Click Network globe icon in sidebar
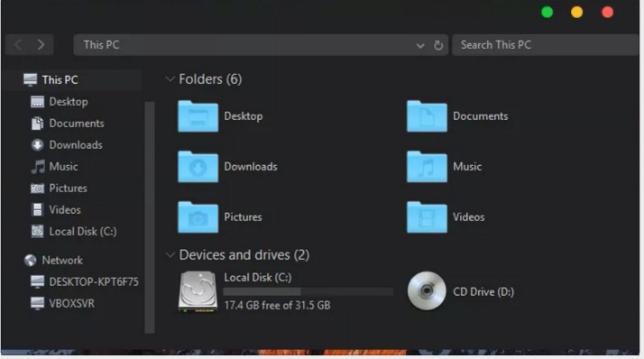 click(30, 261)
